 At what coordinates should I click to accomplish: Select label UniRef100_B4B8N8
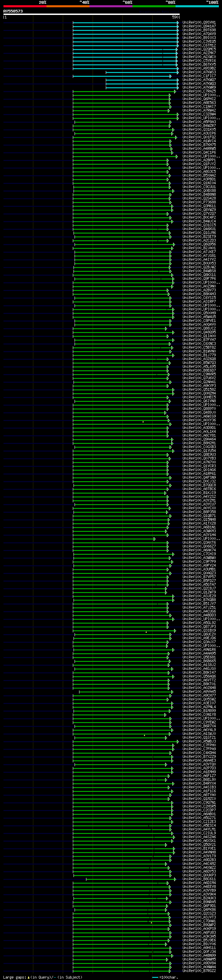199,194
